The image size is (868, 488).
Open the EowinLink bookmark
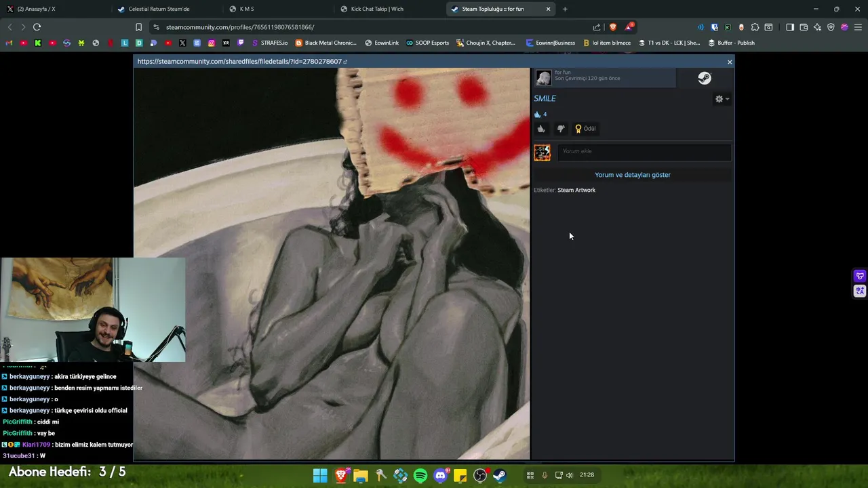click(382, 43)
